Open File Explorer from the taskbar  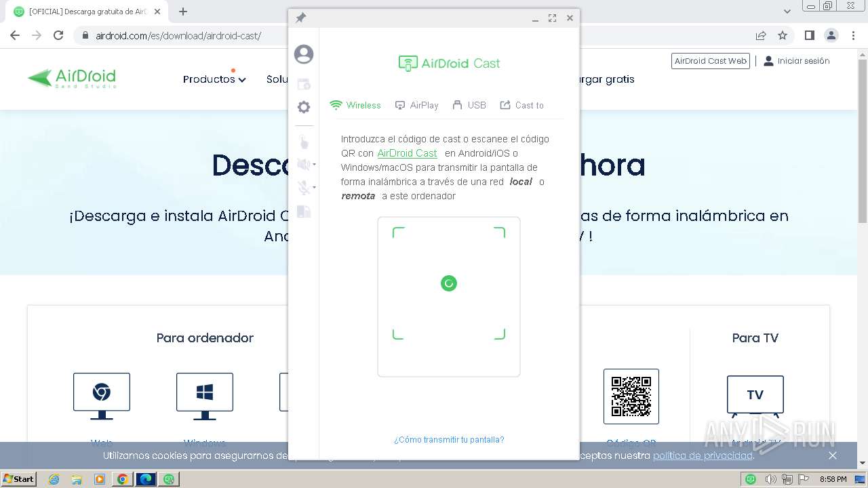point(77,479)
